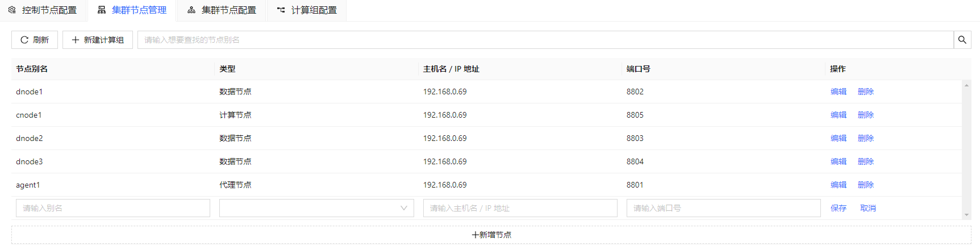Viewport: 980px width, 245px height.
Task: Click 编辑 for dnode1
Action: (x=838, y=92)
